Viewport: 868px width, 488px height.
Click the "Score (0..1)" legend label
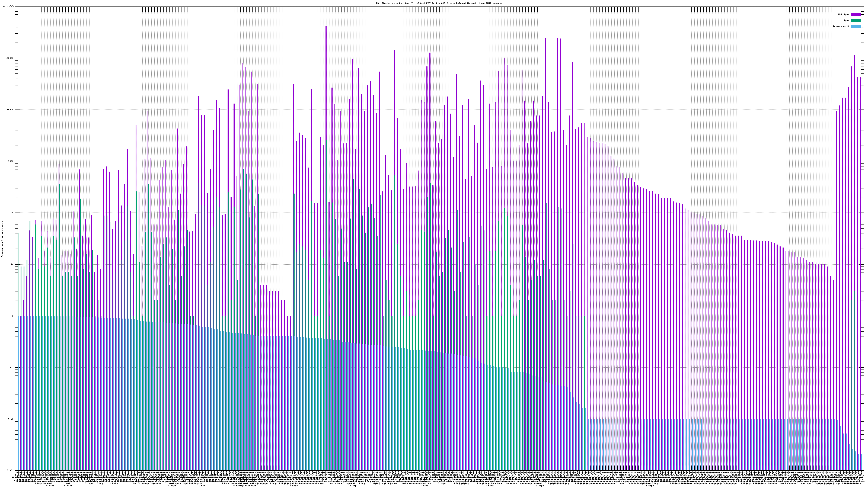(x=841, y=26)
